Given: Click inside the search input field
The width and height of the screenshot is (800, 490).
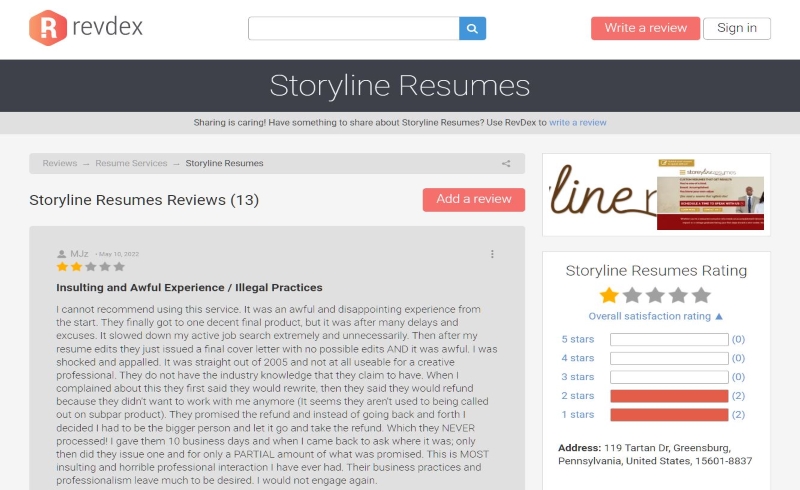Looking at the screenshot, I should click(x=354, y=29).
